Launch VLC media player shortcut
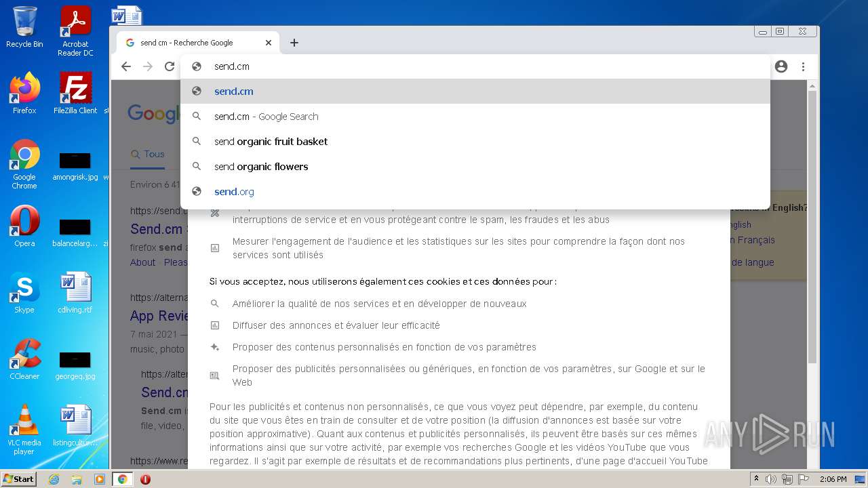 pyautogui.click(x=24, y=430)
